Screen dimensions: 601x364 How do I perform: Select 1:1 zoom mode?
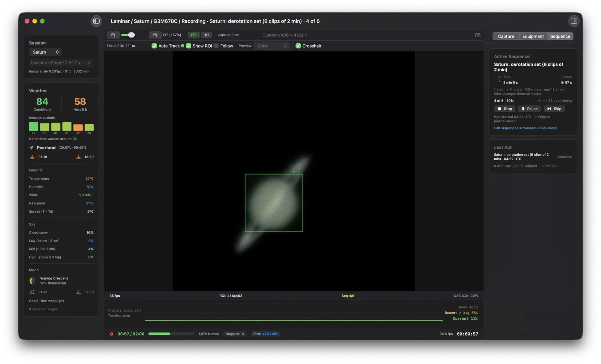(x=206, y=35)
